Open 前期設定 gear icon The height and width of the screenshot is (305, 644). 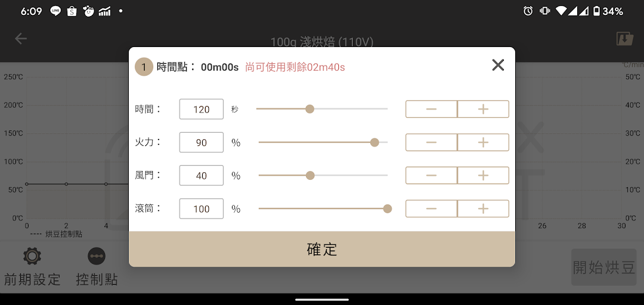(32, 256)
